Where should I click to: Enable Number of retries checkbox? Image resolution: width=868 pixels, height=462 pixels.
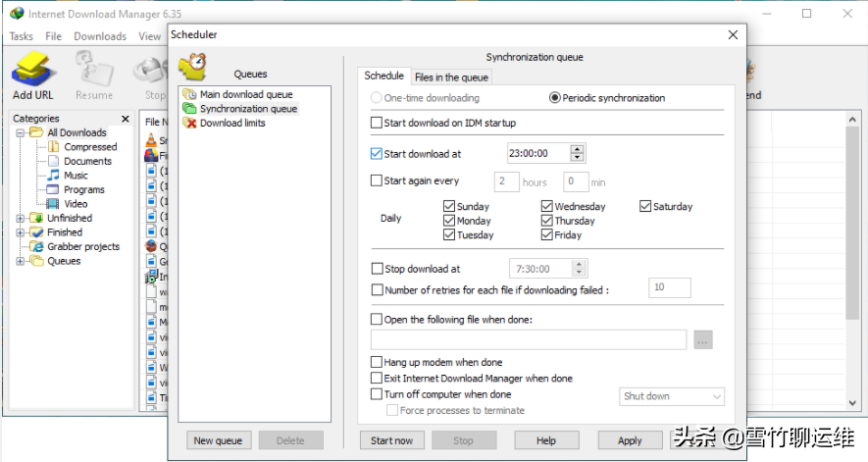[x=377, y=289]
